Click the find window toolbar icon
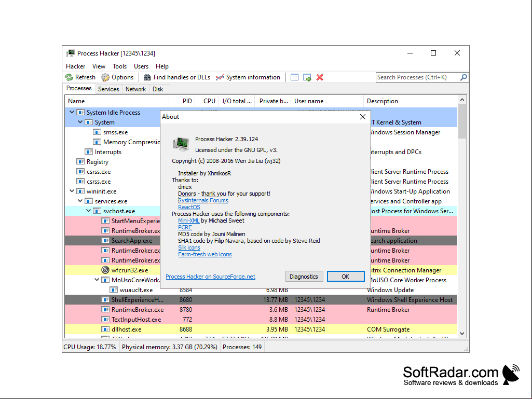The image size is (532, 399). click(x=294, y=77)
